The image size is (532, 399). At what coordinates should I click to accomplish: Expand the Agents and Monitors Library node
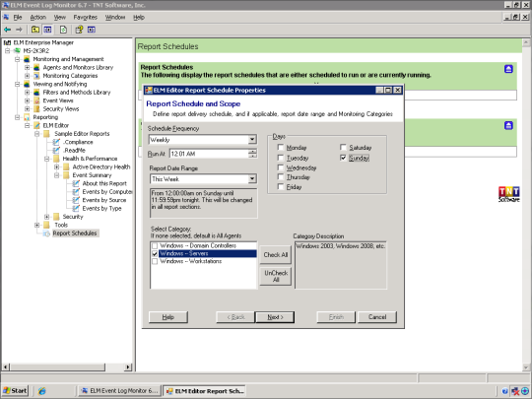[28, 68]
